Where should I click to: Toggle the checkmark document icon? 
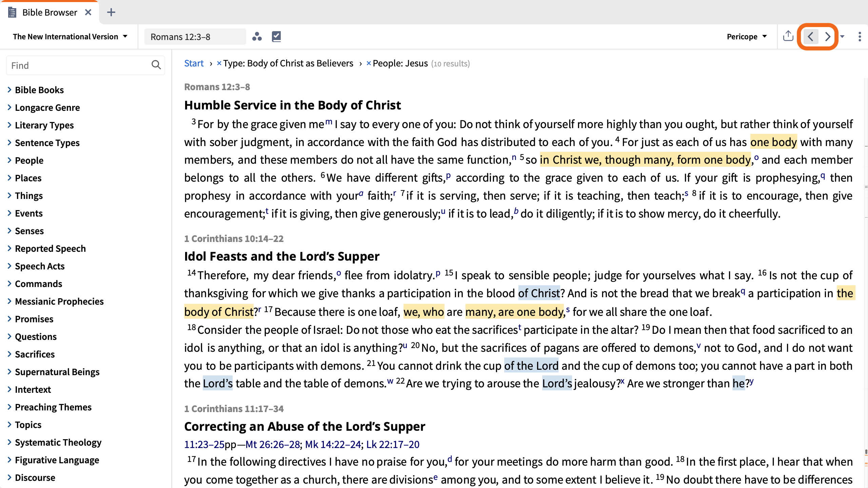click(x=276, y=37)
